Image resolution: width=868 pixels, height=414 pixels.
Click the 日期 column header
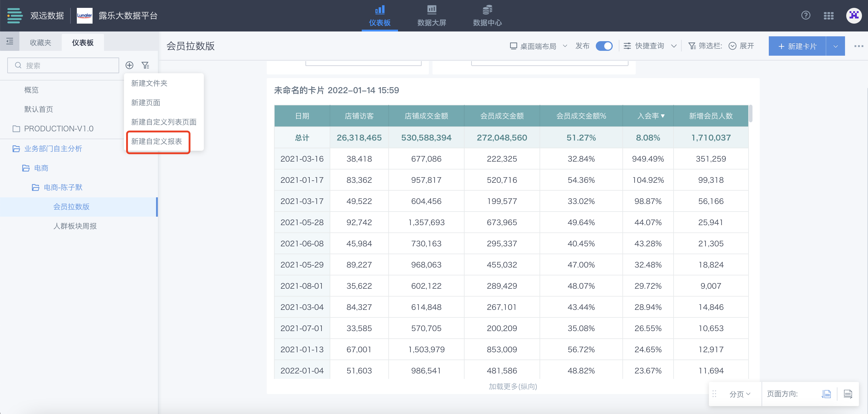tap(302, 116)
